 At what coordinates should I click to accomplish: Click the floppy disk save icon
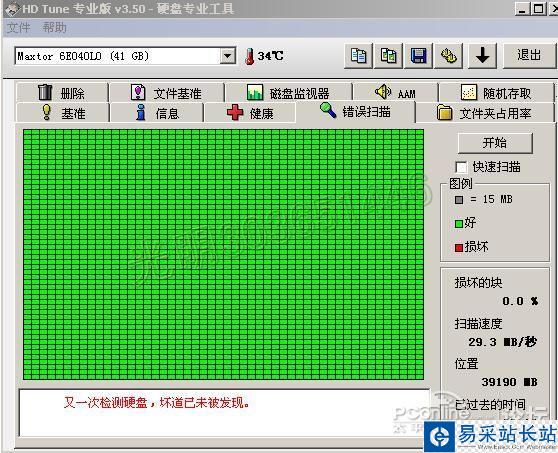pos(418,56)
